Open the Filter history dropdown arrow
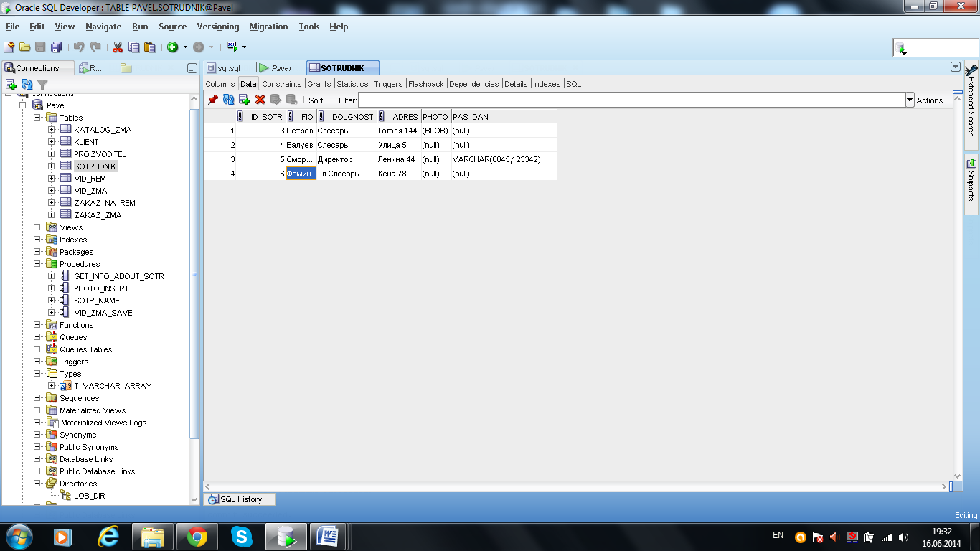The height and width of the screenshot is (551, 980). coord(910,100)
